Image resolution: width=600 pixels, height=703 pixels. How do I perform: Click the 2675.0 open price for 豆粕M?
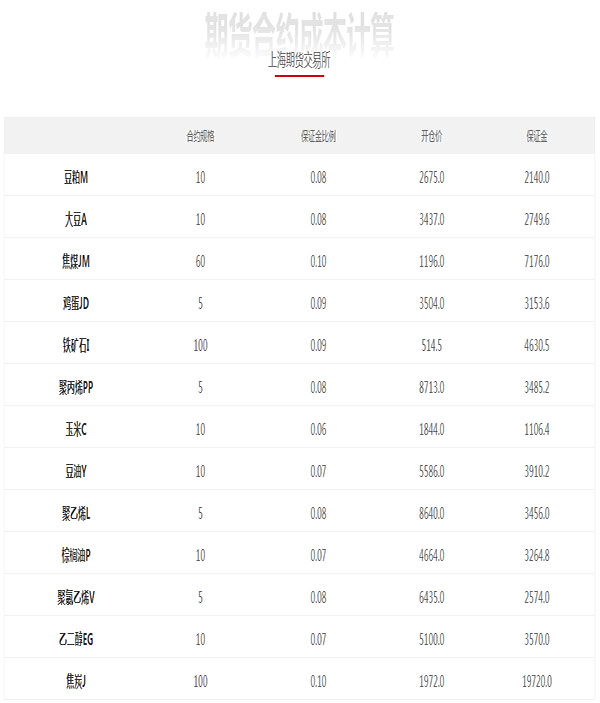tap(431, 178)
